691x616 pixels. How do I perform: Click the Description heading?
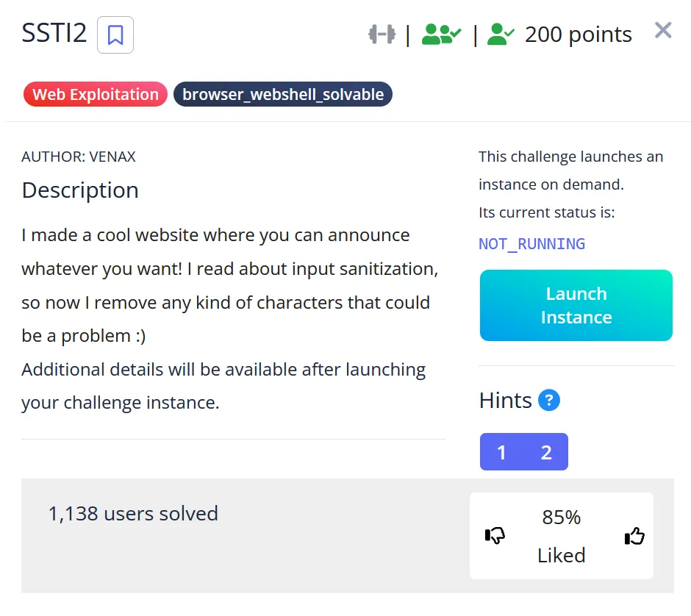80,190
